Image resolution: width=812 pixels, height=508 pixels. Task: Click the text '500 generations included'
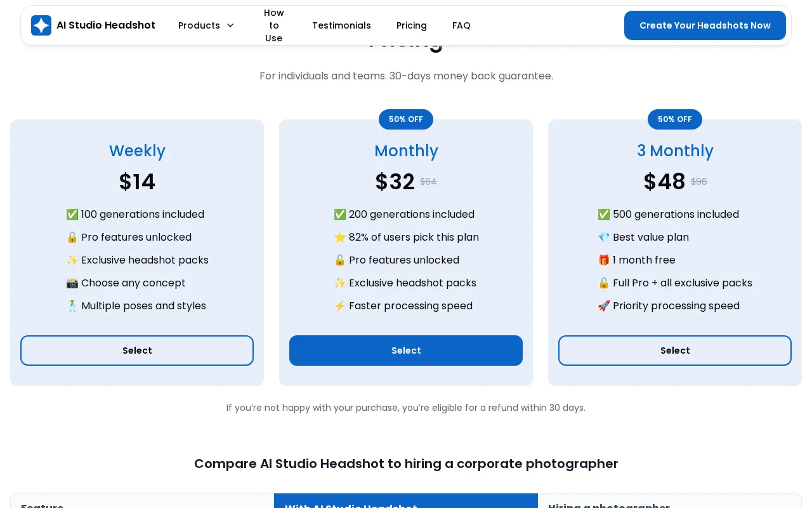point(676,215)
